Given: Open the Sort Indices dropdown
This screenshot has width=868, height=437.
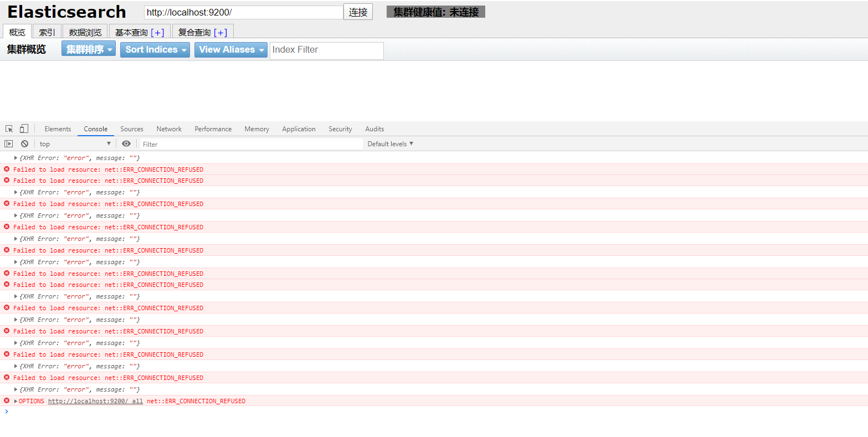Looking at the screenshot, I should tap(155, 50).
